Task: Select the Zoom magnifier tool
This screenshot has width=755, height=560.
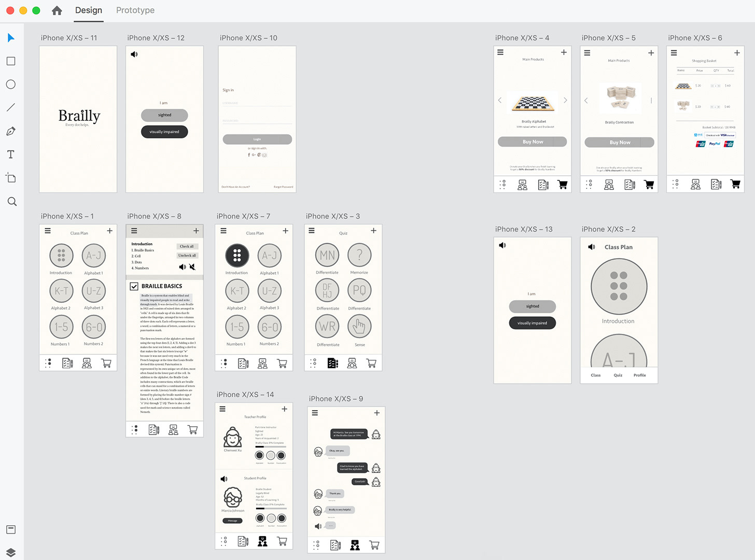Action: 12,202
